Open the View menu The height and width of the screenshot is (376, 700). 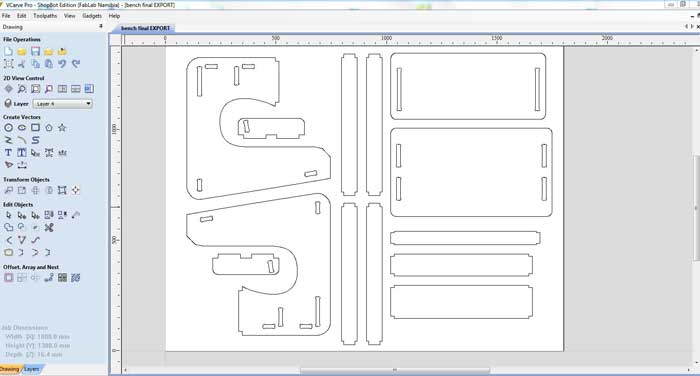(70, 16)
